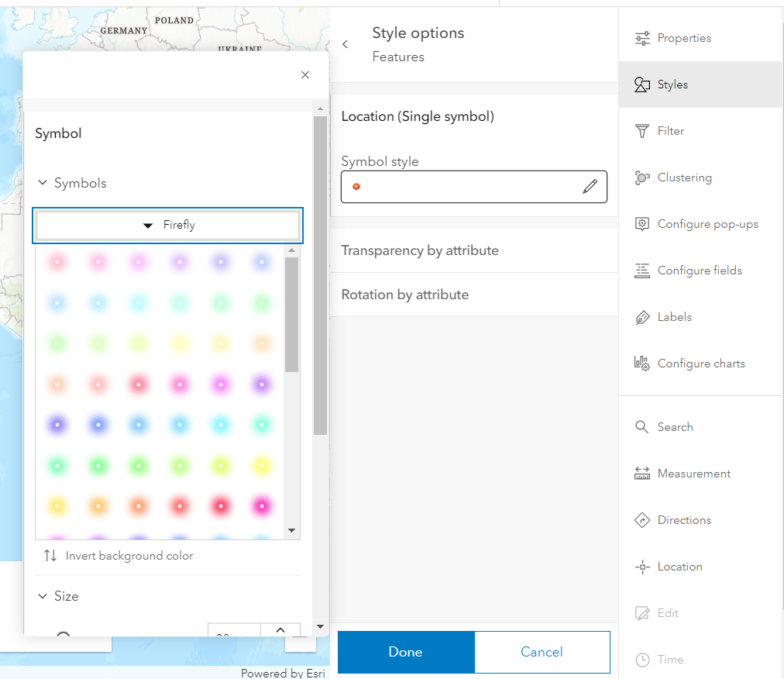The width and height of the screenshot is (784, 679).
Task: Click the pencil icon to edit symbol style
Action: (x=590, y=186)
